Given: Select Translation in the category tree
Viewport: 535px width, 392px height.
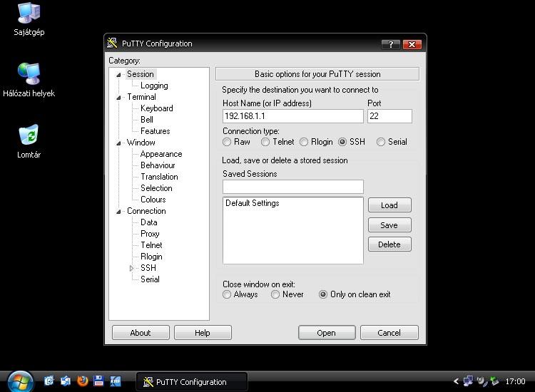Looking at the screenshot, I should click(159, 177).
